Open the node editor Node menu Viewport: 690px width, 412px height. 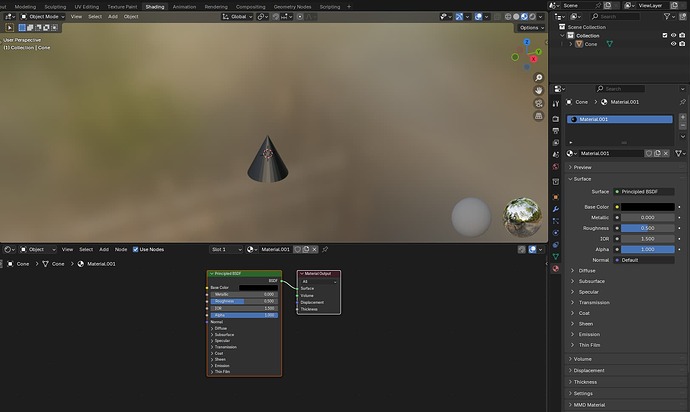coord(121,250)
